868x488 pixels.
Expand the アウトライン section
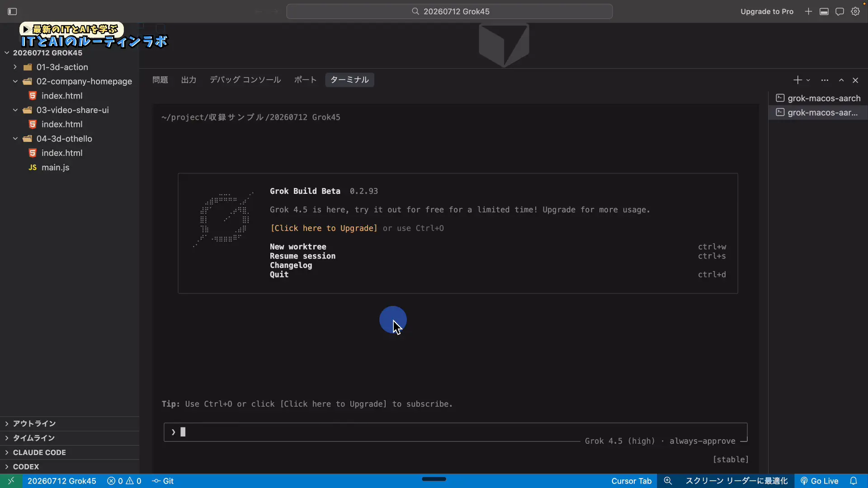pyautogui.click(x=70, y=423)
